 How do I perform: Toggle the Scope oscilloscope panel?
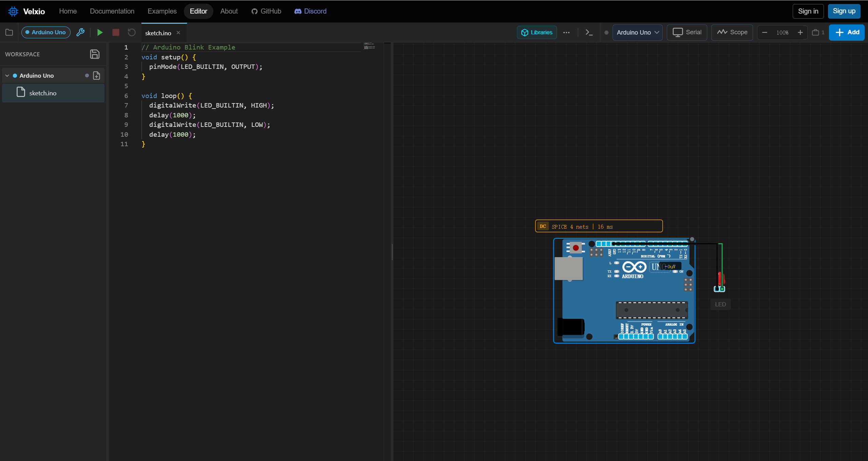click(732, 33)
